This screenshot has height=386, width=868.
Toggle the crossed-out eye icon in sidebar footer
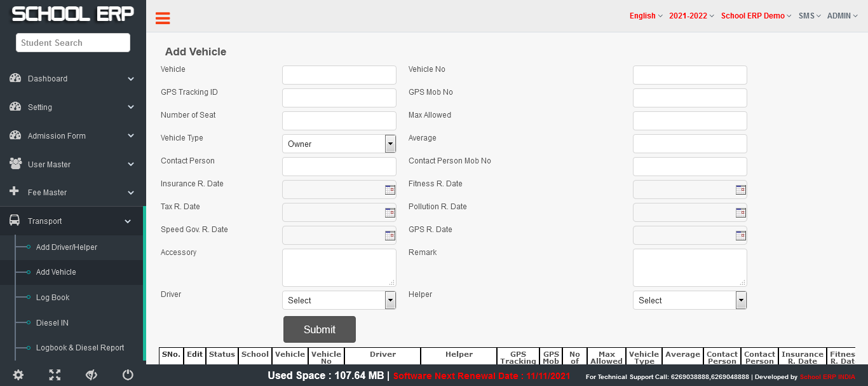(91, 375)
